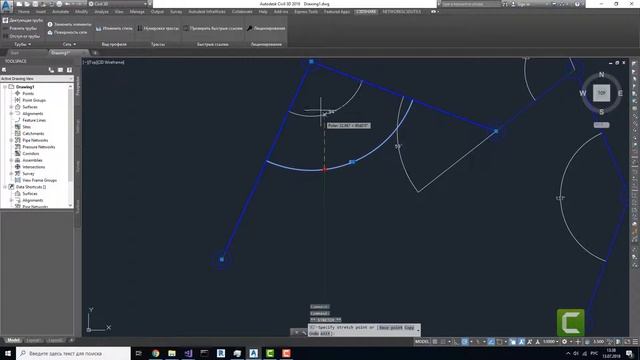Image resolution: width=640 pixels, height=360 pixels.
Task: Open the workspace switching gear in the status bar
Action: 564,342
